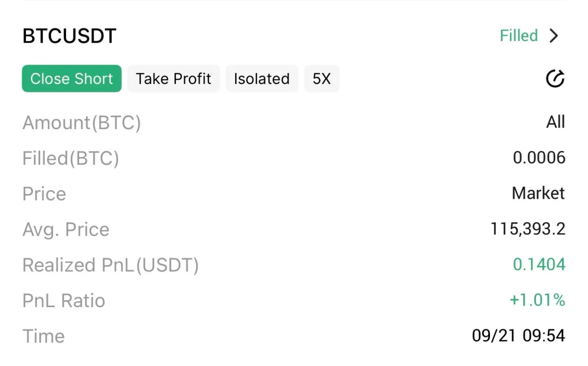
Task: Click the green 0.1404 realized PnL value
Action: click(x=539, y=265)
